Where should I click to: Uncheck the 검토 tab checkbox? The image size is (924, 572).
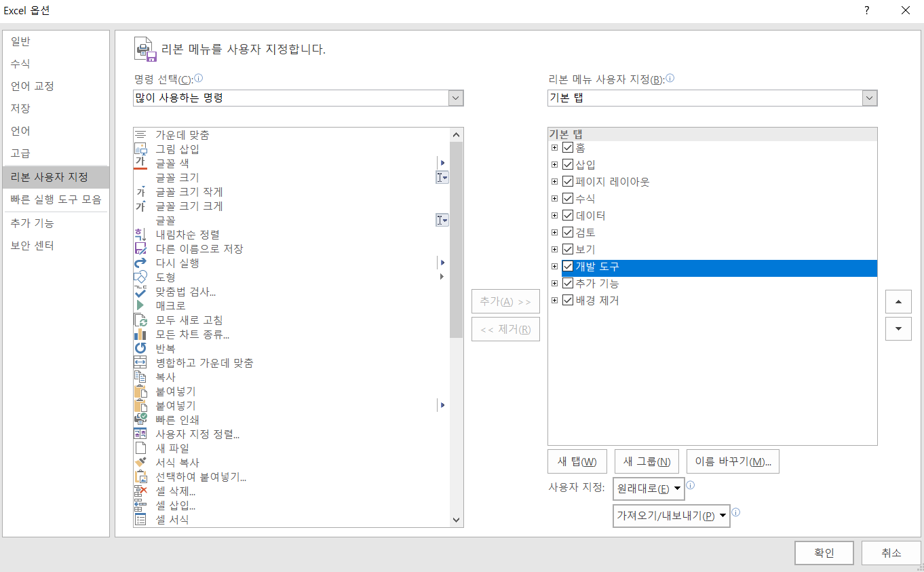(x=568, y=232)
